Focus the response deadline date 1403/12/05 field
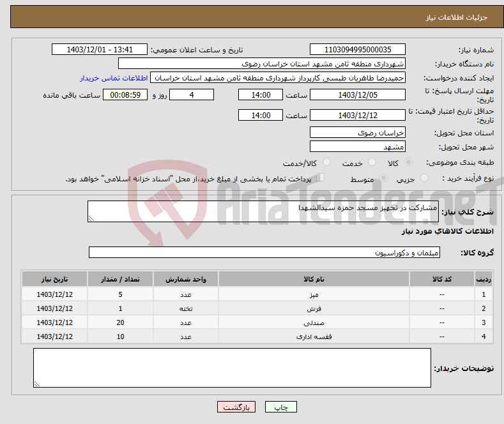The width and height of the screenshot is (504, 424). click(357, 95)
